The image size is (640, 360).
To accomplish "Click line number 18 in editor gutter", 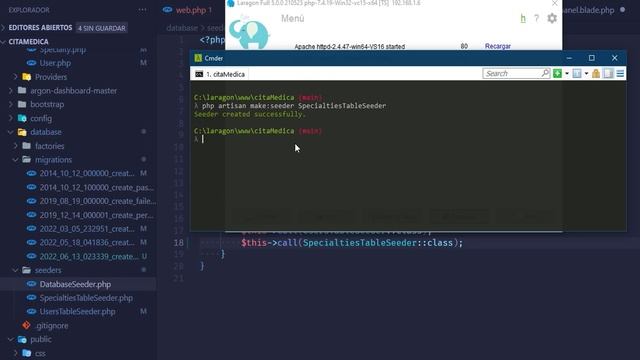I will (178, 243).
